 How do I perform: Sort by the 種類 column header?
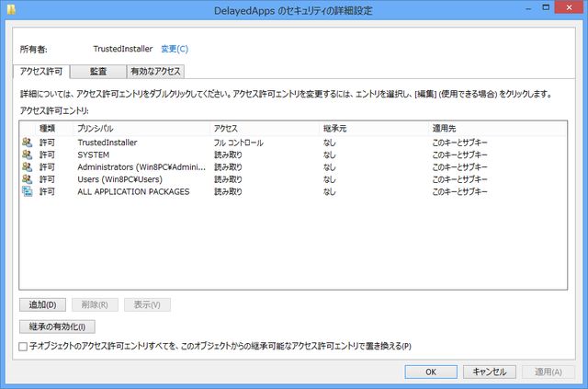pos(48,129)
